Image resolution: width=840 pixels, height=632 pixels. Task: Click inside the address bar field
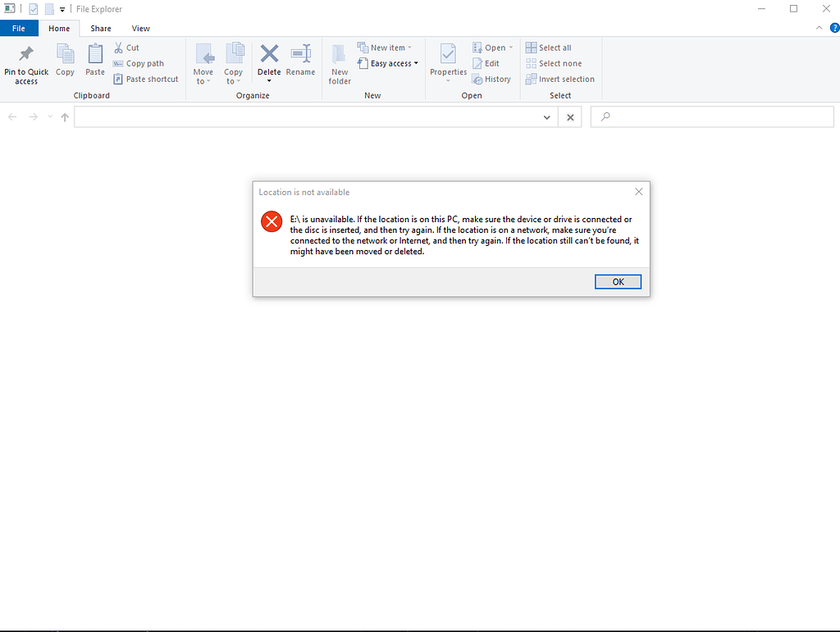pos(305,116)
